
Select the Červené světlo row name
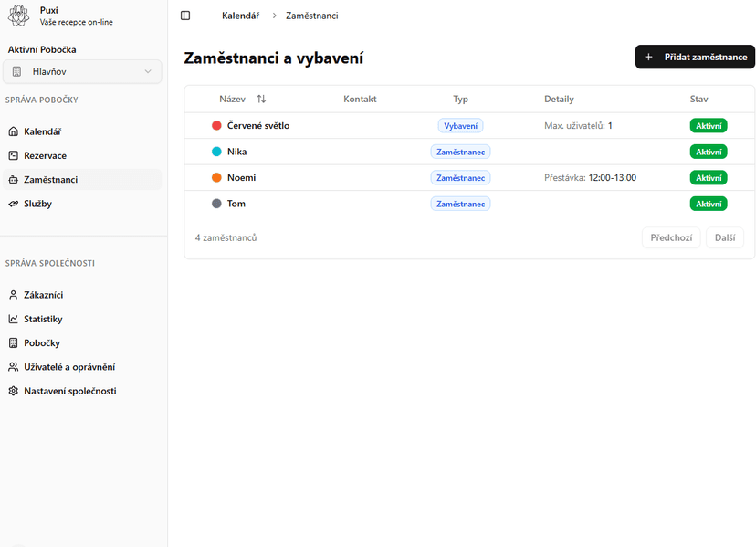[258, 125]
